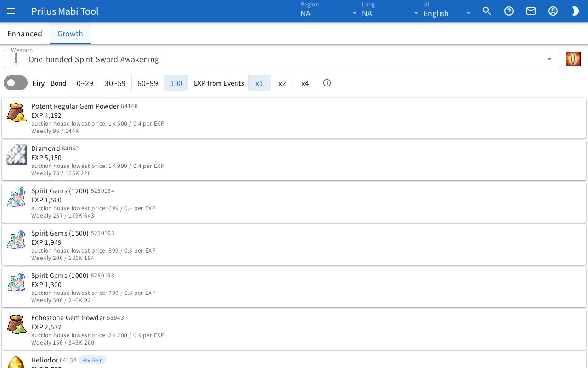This screenshot has height=368, width=588.
Task: Click the Heliodor item name
Action: click(x=45, y=360)
